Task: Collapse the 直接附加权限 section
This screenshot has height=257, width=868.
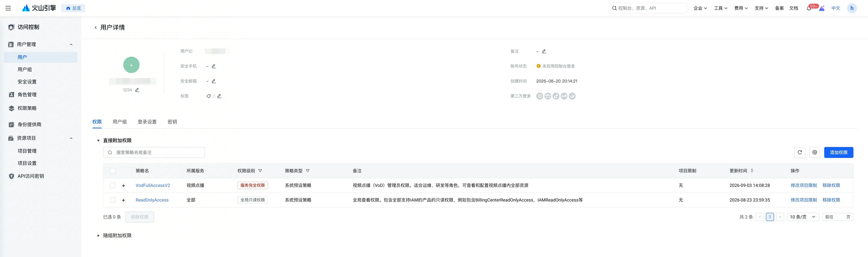Action: coord(98,141)
